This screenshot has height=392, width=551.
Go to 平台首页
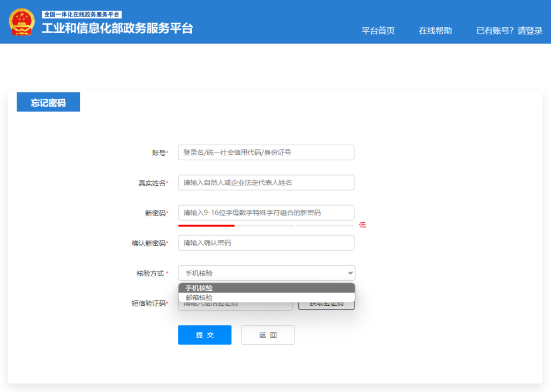pos(379,31)
